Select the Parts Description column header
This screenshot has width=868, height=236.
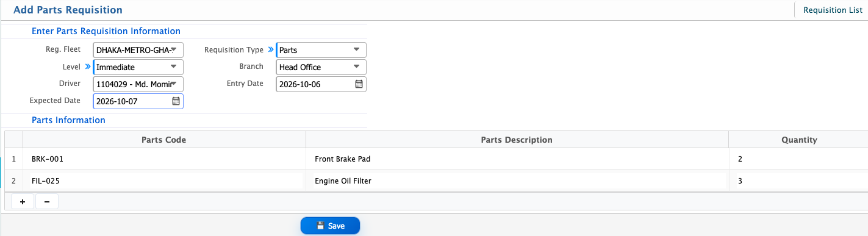coord(517,140)
